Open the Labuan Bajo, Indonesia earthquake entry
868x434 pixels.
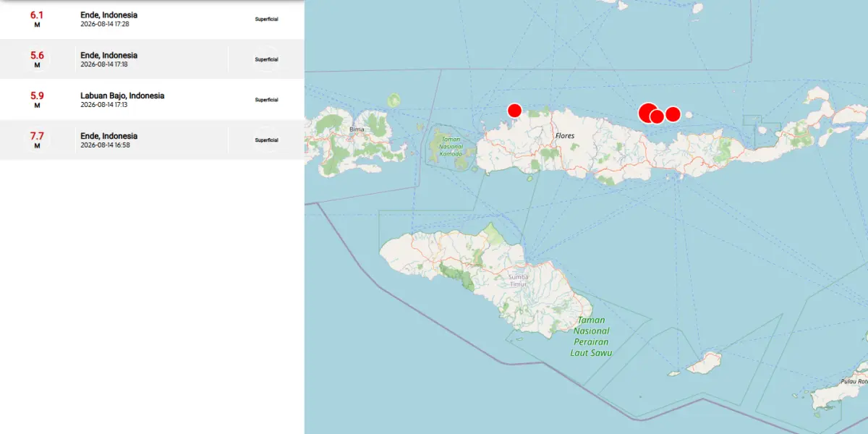152,100
